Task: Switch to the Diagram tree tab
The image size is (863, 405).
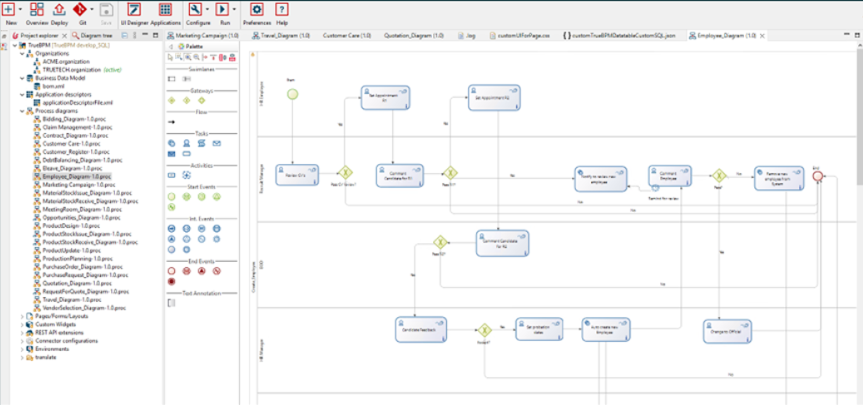Action: [x=104, y=35]
